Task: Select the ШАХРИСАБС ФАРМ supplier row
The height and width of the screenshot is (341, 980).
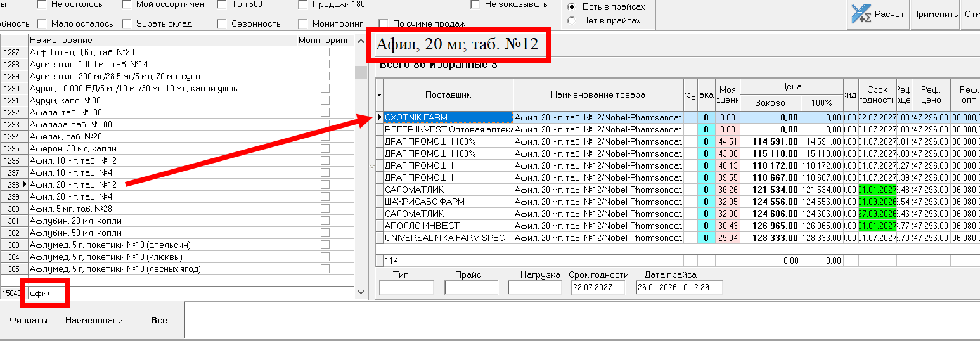Action: click(448, 202)
